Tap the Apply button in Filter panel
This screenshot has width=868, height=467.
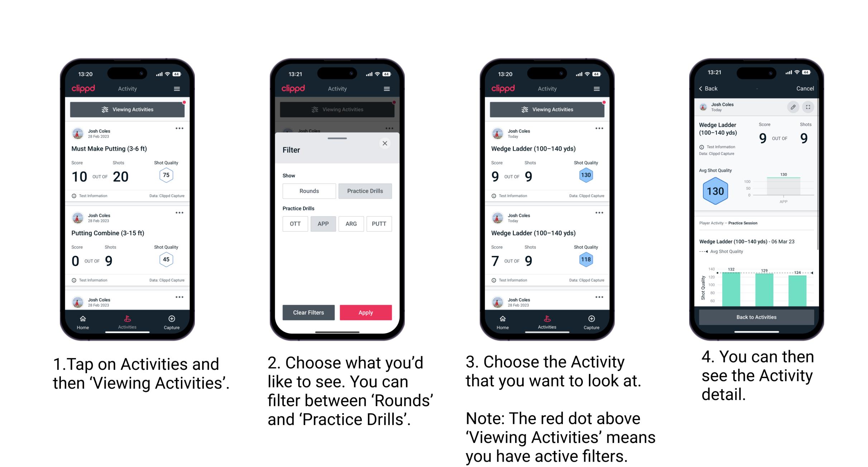click(x=366, y=312)
